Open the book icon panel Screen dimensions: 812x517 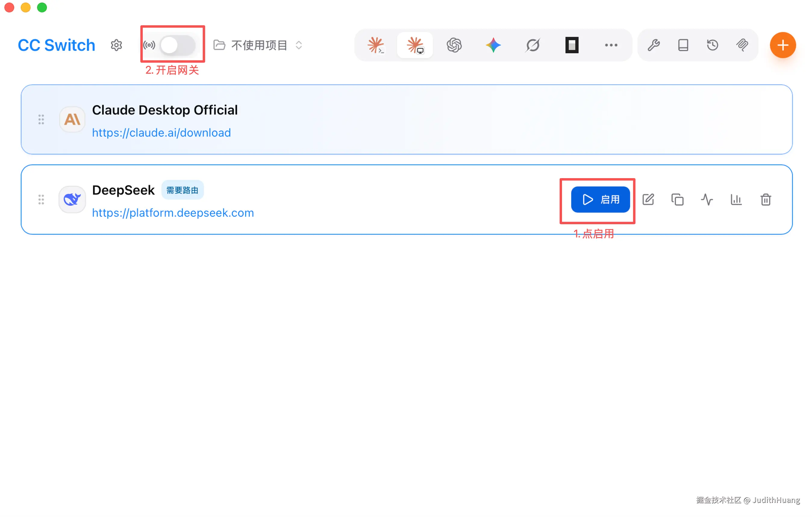point(683,45)
